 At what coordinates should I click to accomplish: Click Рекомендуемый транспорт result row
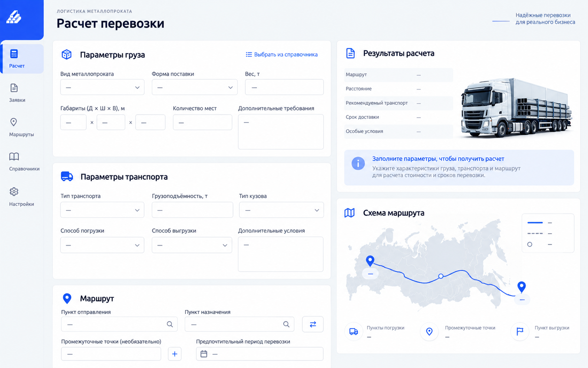coord(399,103)
